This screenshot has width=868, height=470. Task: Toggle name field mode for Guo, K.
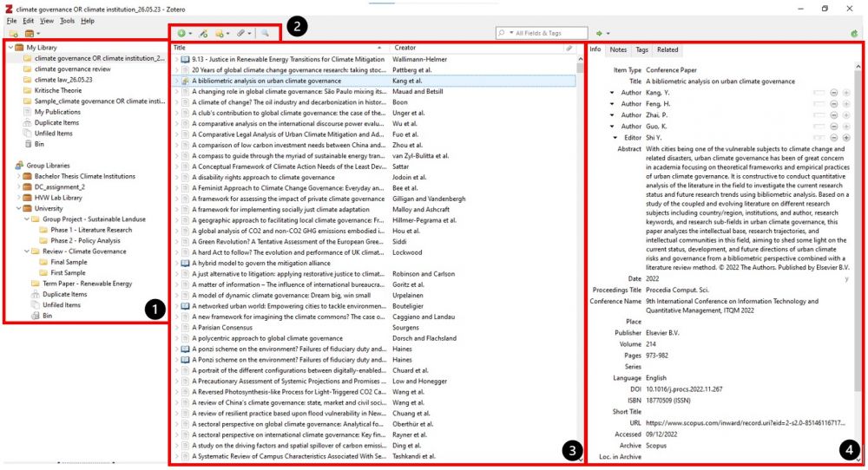tap(819, 127)
